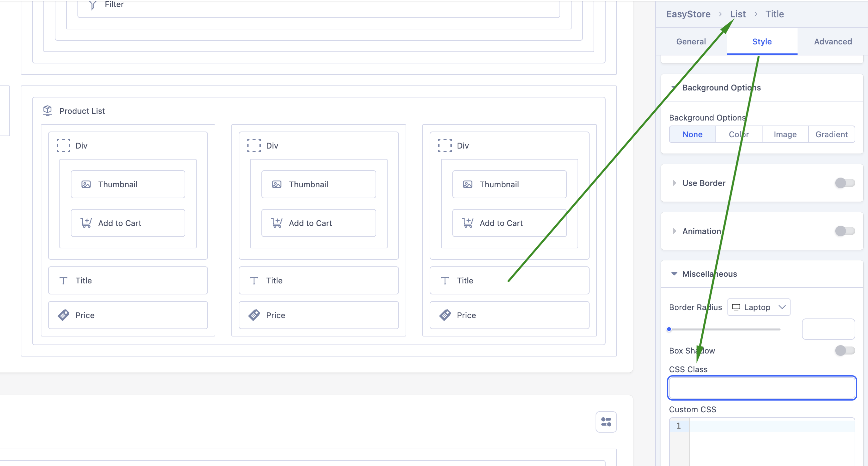Expand the Use Border section arrow
868x466 pixels.
[x=674, y=183]
